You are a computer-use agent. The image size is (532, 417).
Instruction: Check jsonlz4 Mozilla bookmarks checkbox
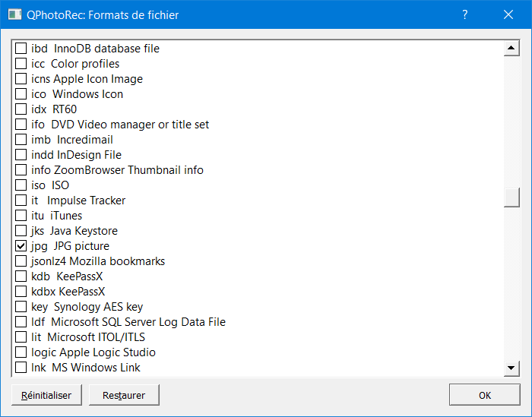click(21, 261)
